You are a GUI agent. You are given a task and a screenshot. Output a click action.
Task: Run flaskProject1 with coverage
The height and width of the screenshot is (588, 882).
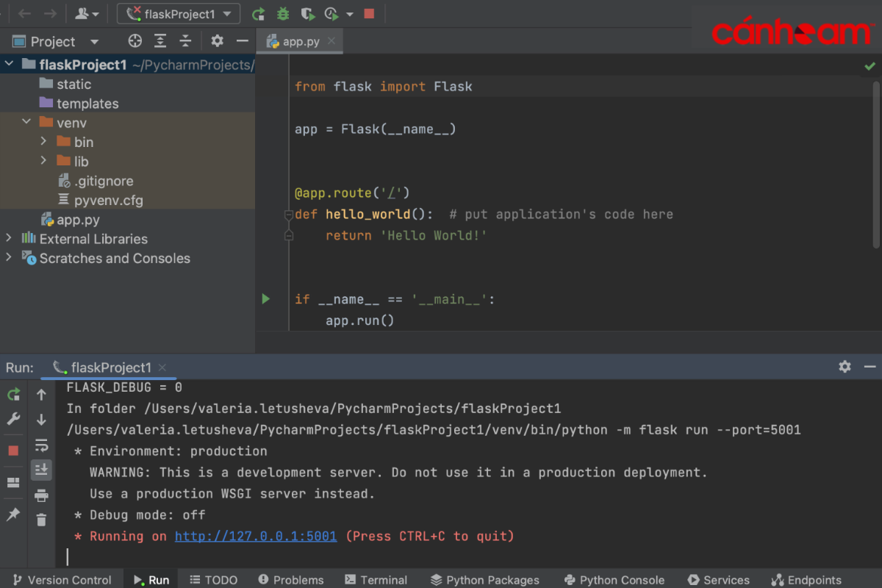point(308,14)
